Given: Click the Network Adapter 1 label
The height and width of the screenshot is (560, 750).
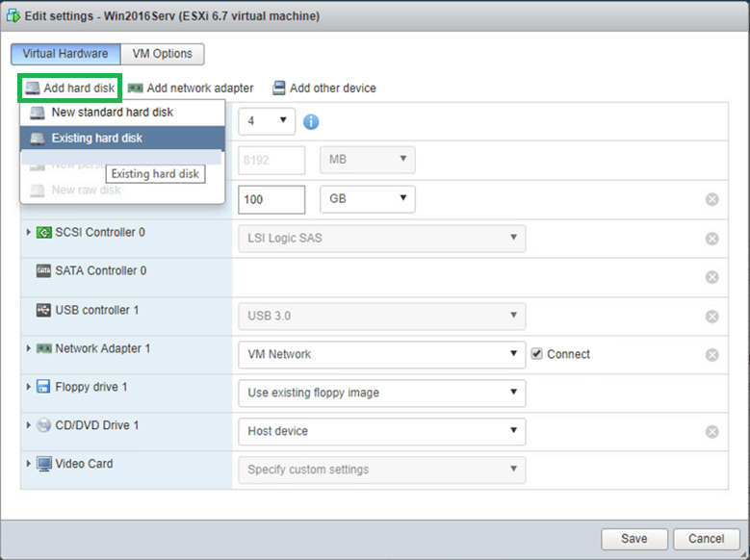Looking at the screenshot, I should pyautogui.click(x=103, y=348).
